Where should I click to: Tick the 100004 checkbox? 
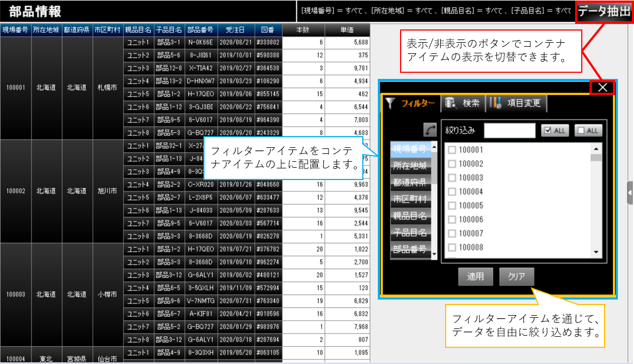click(x=452, y=192)
